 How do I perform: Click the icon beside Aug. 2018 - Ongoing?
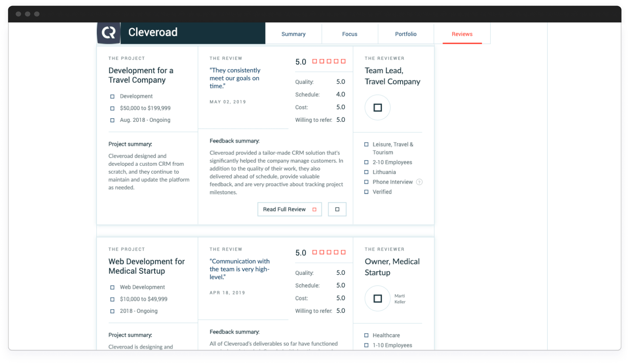pos(112,120)
